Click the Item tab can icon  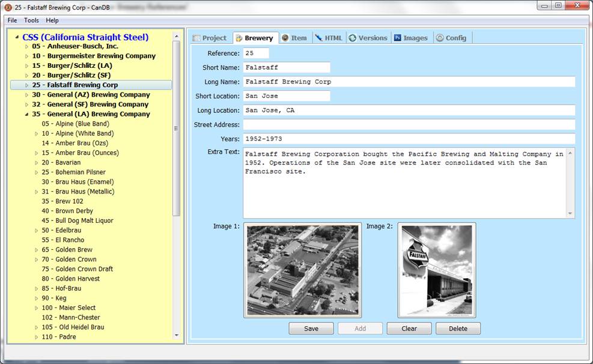click(x=285, y=38)
